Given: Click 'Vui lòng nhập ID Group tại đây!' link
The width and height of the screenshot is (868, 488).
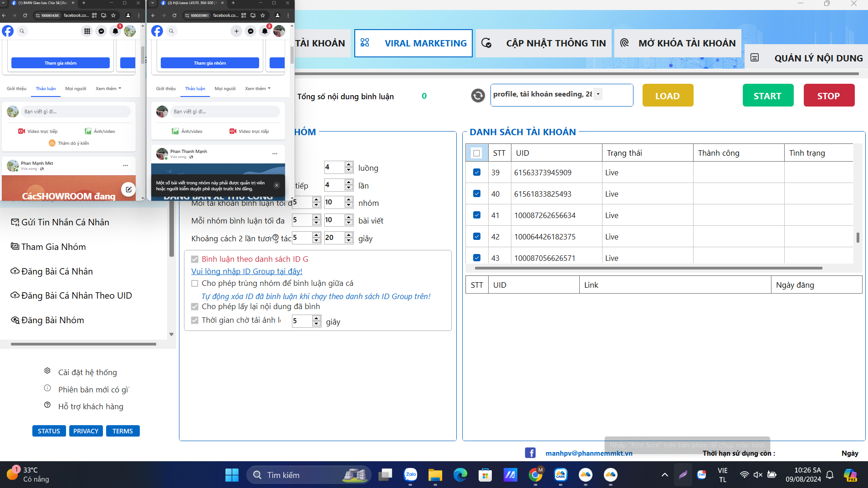Looking at the screenshot, I should click(x=246, y=271).
